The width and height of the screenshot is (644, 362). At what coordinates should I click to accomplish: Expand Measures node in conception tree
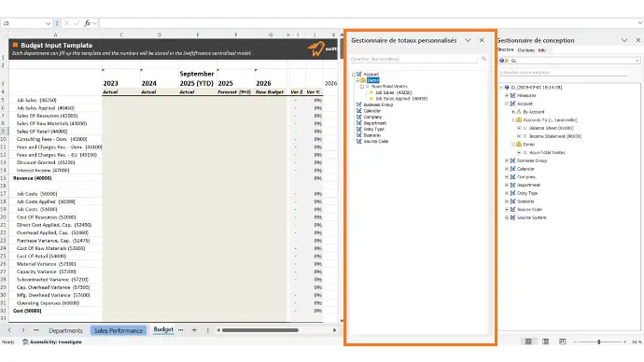point(507,95)
